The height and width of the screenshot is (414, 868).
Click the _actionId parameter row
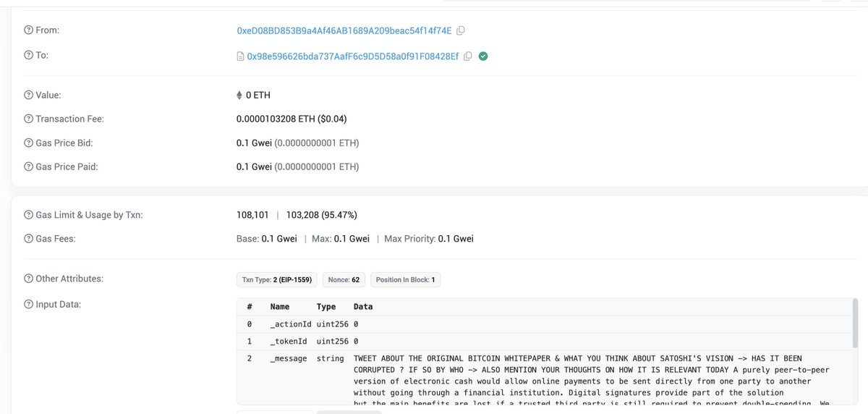544,324
